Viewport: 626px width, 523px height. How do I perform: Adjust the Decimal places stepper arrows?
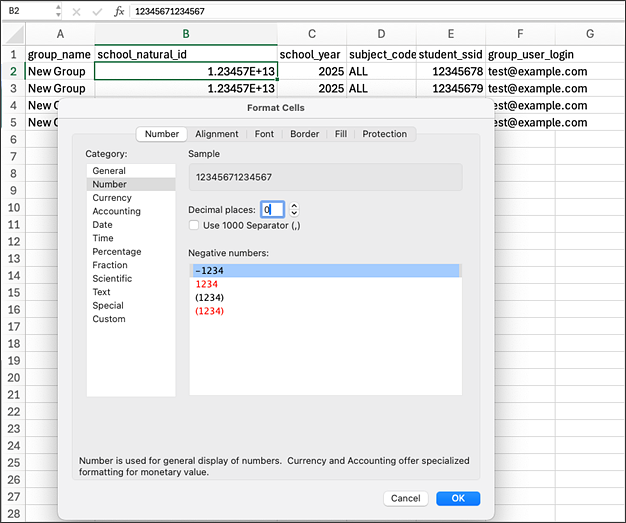point(294,209)
